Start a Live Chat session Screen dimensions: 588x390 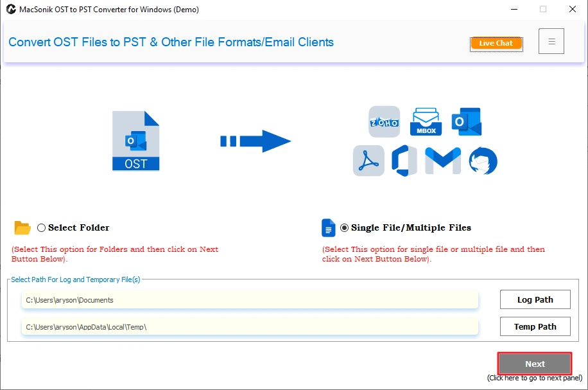[x=496, y=43]
